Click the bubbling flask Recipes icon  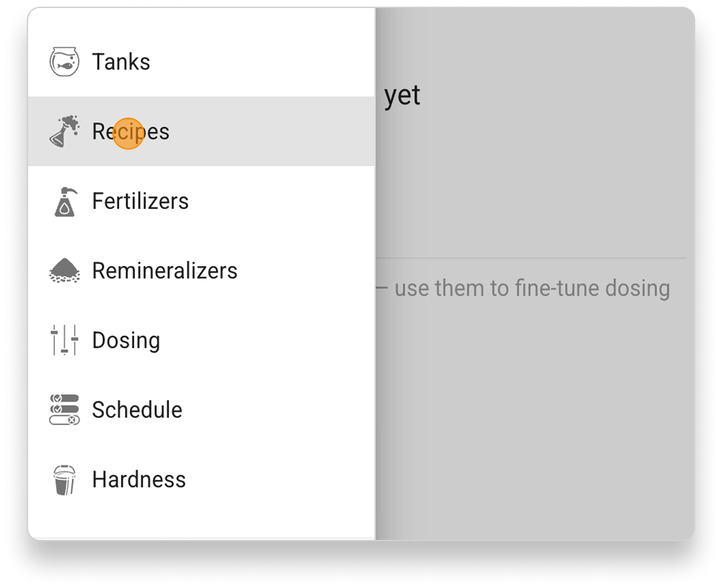click(x=65, y=131)
